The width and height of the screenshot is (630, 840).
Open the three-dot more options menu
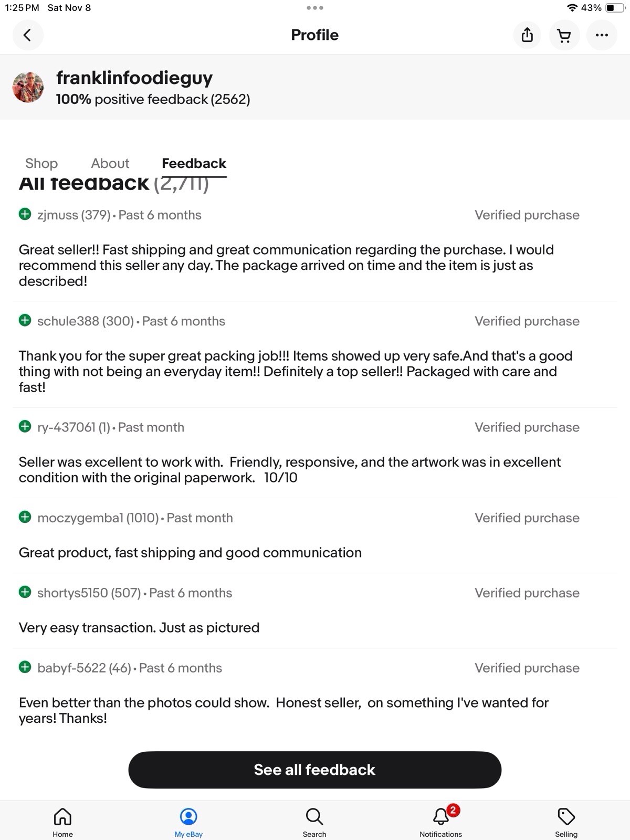point(602,35)
